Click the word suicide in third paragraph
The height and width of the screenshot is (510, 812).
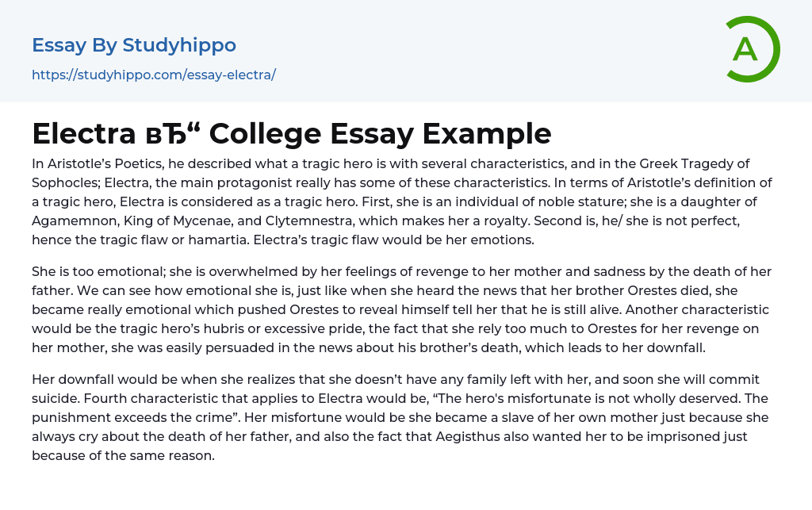(55, 398)
